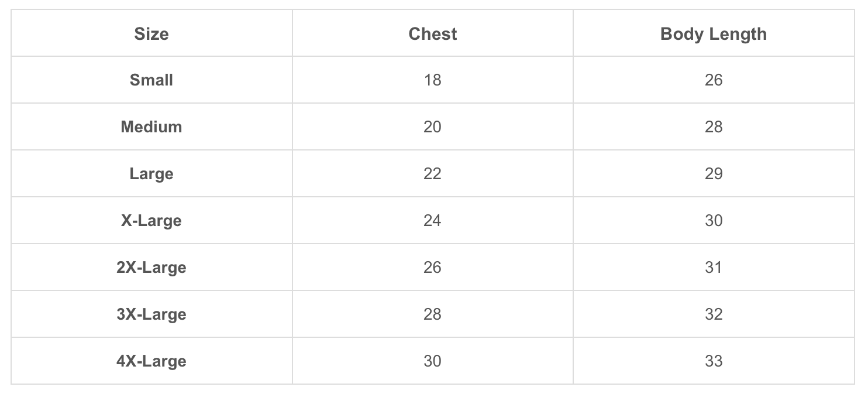Screen dimensions: 868x397
Task: Click the chest value 20 for Medium
Action: click(x=432, y=127)
